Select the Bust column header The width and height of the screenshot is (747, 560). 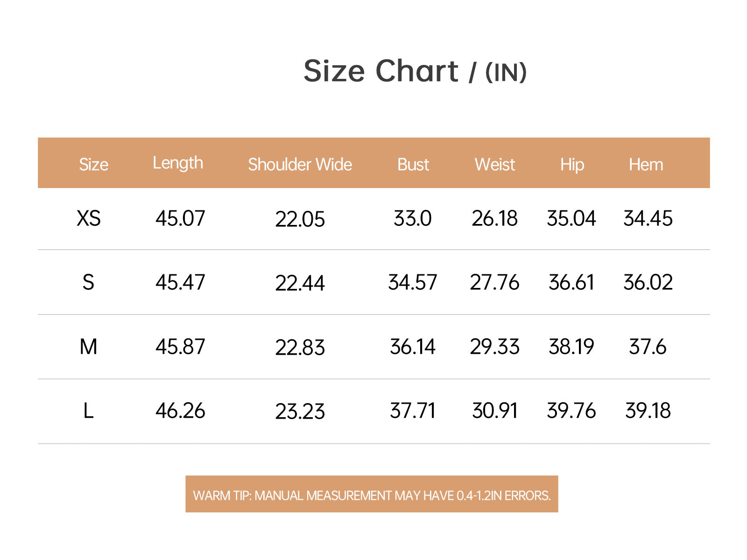tap(413, 164)
